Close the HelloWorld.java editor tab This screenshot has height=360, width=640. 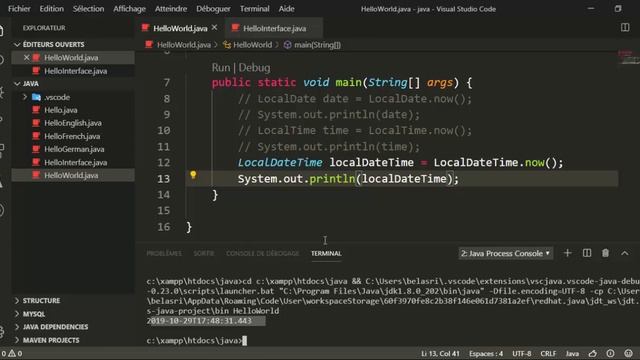(215, 27)
